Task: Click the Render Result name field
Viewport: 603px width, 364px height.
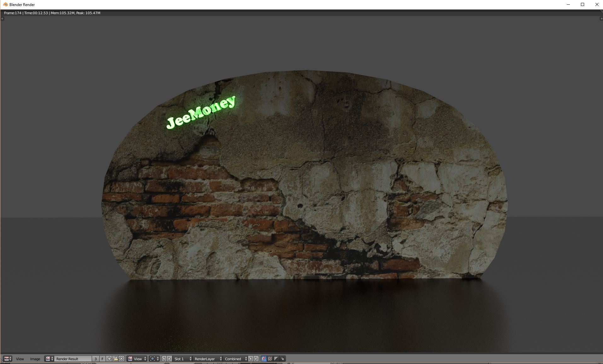Action: point(73,359)
